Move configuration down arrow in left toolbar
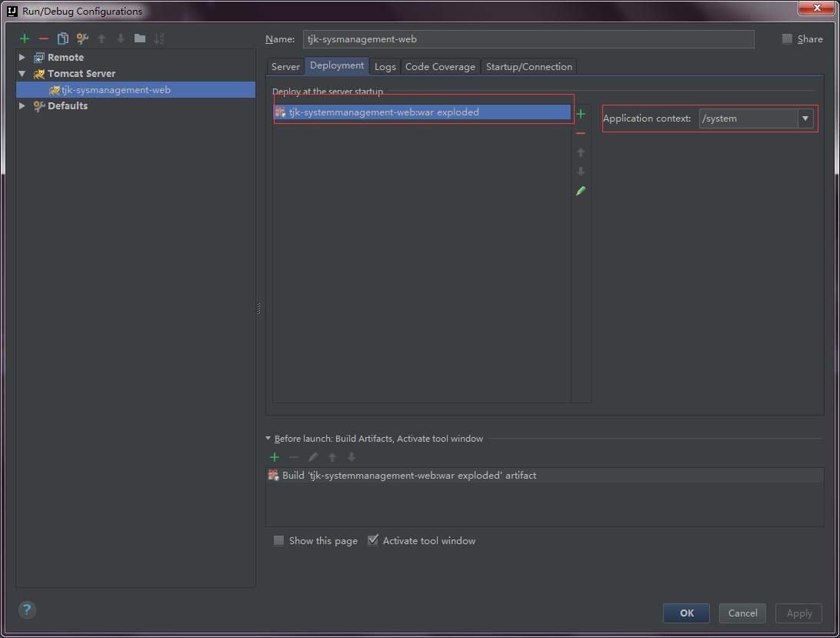This screenshot has height=638, width=840. [121, 38]
